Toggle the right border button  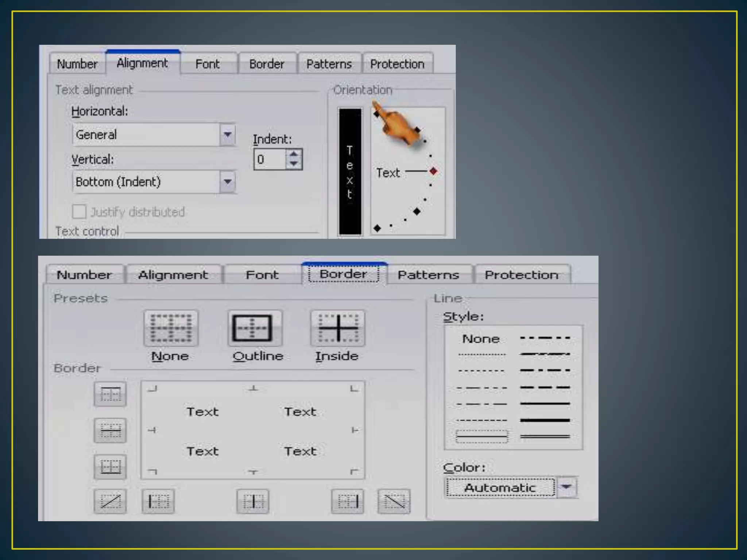[x=348, y=501]
